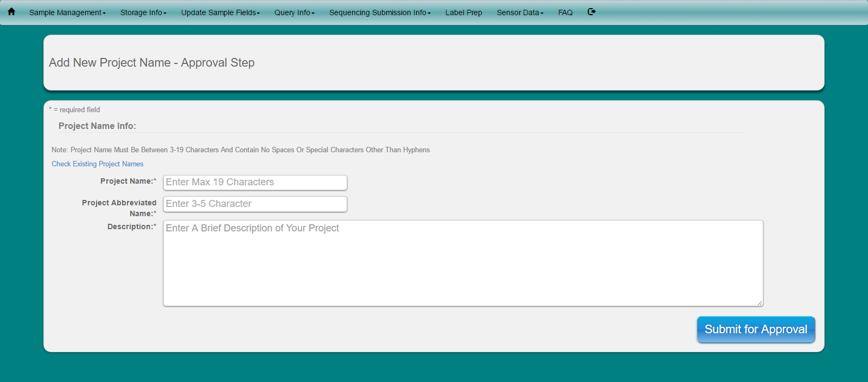Click the 'Project Name Info:' section title
Viewport: 868px width, 382px height.
[x=97, y=126]
